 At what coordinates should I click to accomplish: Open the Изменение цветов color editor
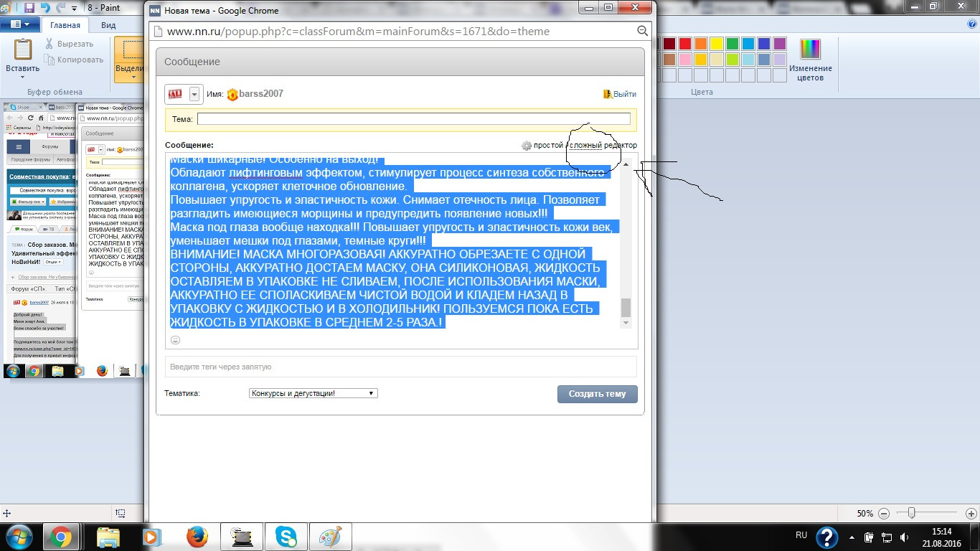[x=810, y=60]
